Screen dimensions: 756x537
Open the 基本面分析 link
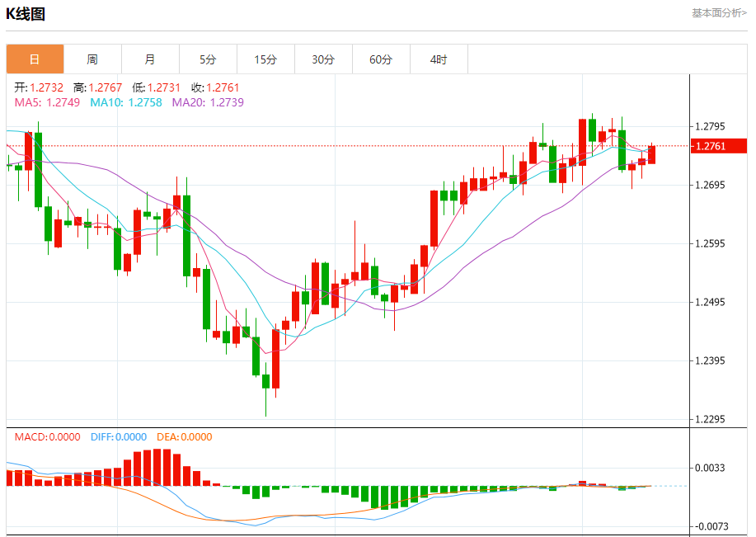point(719,13)
